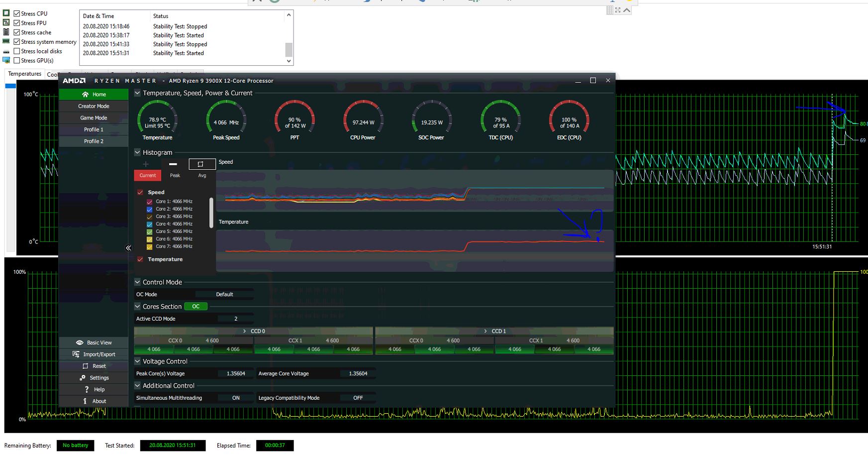Image resolution: width=868 pixels, height=455 pixels.
Task: Click the Elapsed Time 00:00:37 readout
Action: 275,446
